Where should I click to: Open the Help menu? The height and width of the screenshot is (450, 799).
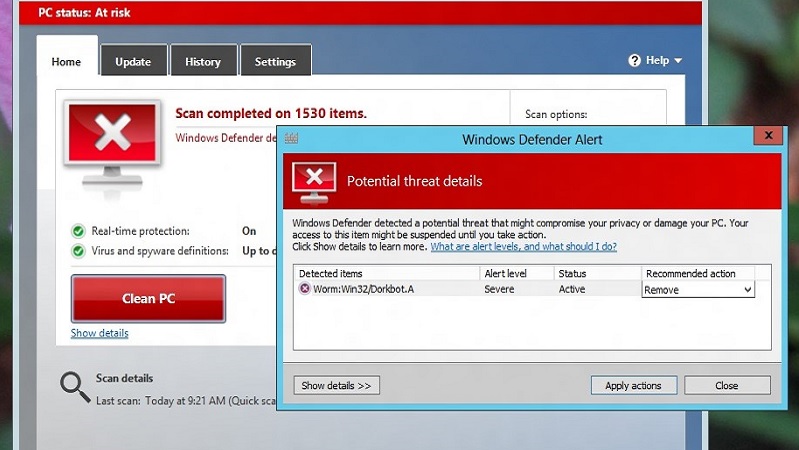tap(655, 60)
